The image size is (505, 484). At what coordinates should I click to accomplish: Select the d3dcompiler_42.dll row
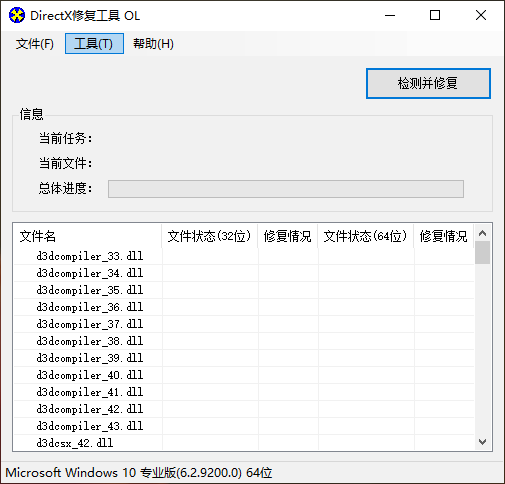click(244, 409)
